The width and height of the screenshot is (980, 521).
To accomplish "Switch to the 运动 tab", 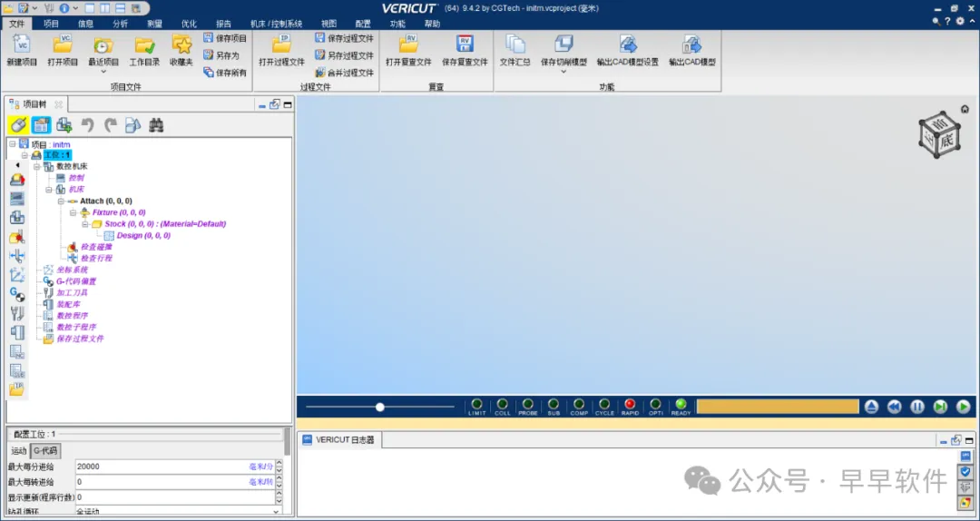I will 19,450.
